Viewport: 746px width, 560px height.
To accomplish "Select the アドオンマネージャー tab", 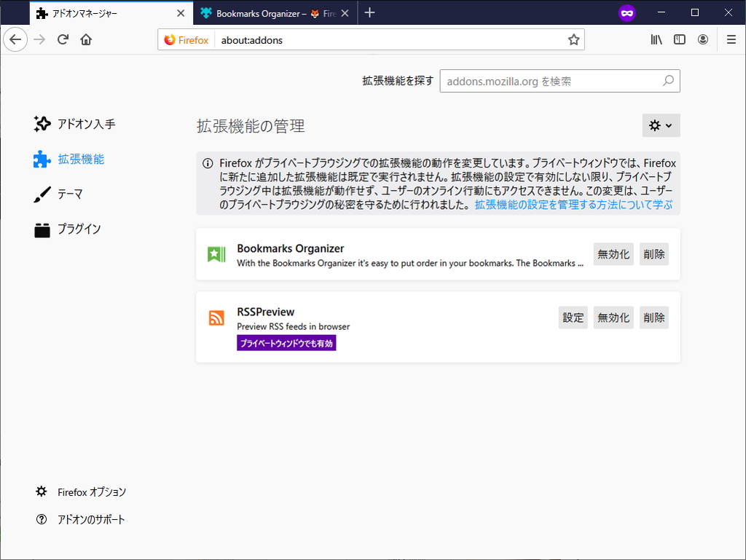I will 102,12.
